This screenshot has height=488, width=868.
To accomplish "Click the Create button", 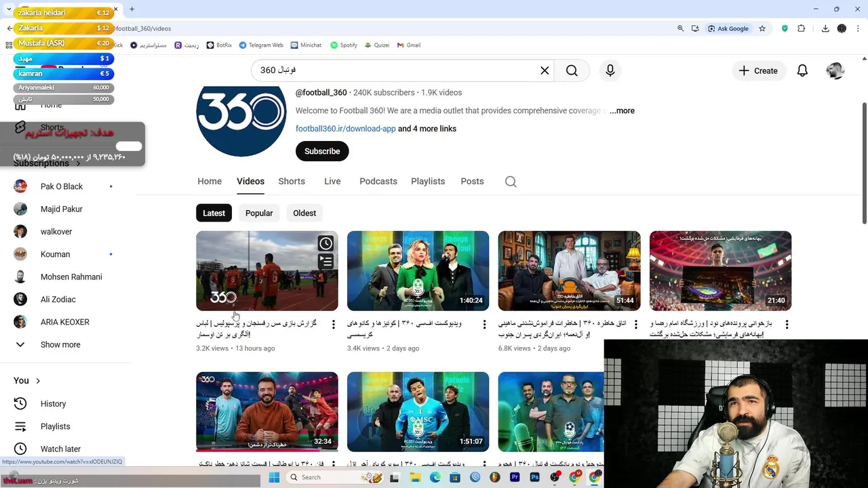I will (x=758, y=70).
